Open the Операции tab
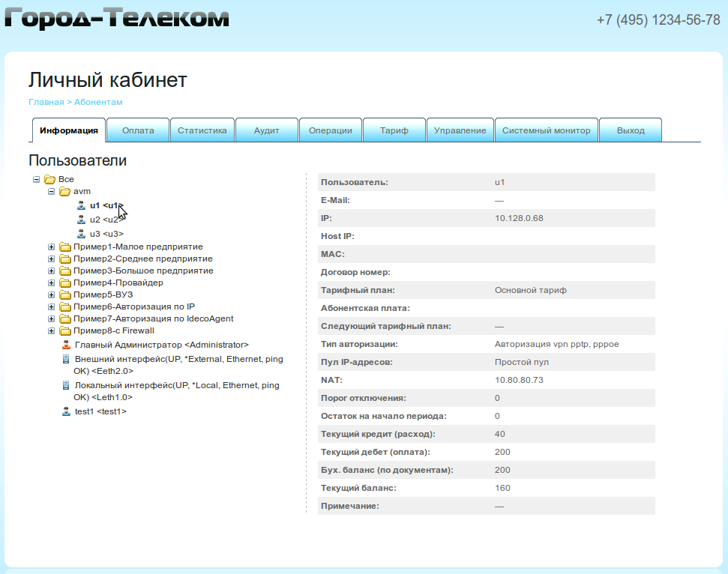This screenshot has height=574, width=728. 331,130
